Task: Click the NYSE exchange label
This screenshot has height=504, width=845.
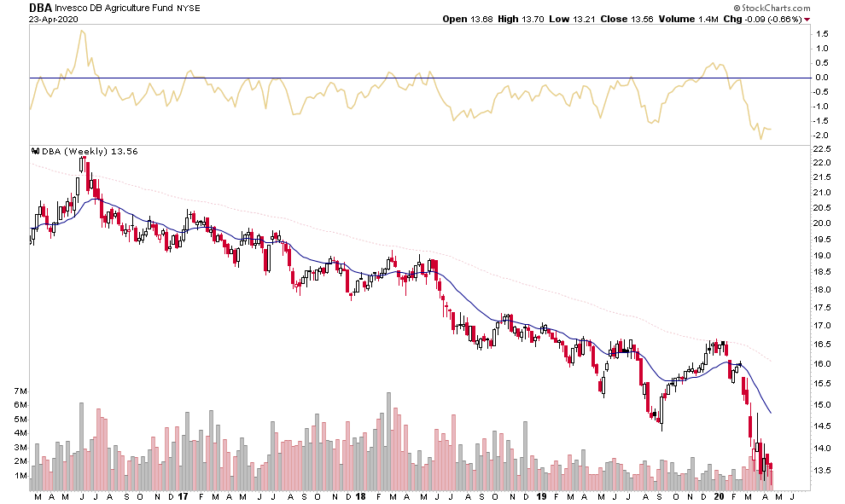Action: click(189, 8)
